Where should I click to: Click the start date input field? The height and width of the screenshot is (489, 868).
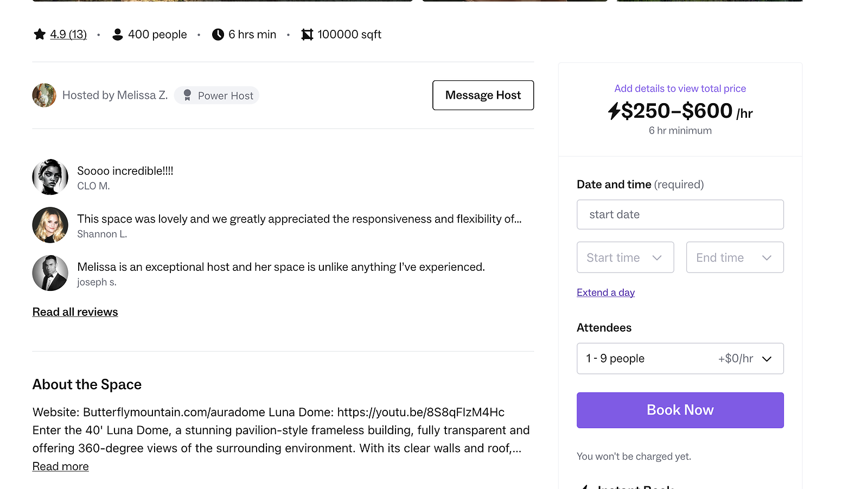click(x=680, y=215)
